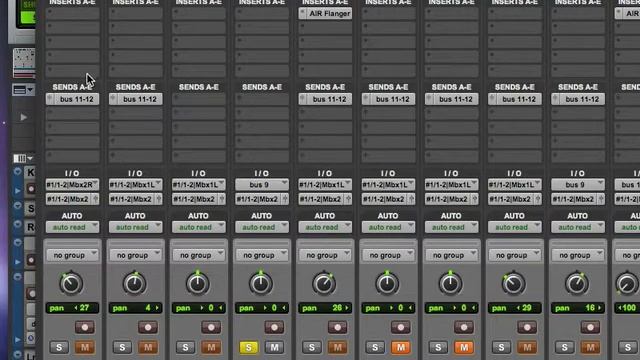Select track S in the track list

[31, 209]
